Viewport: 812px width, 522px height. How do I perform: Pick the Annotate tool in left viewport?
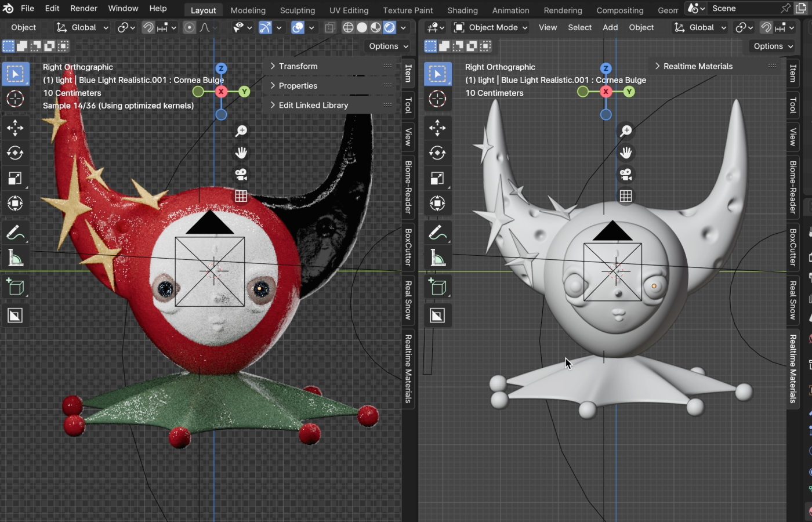pyautogui.click(x=15, y=233)
